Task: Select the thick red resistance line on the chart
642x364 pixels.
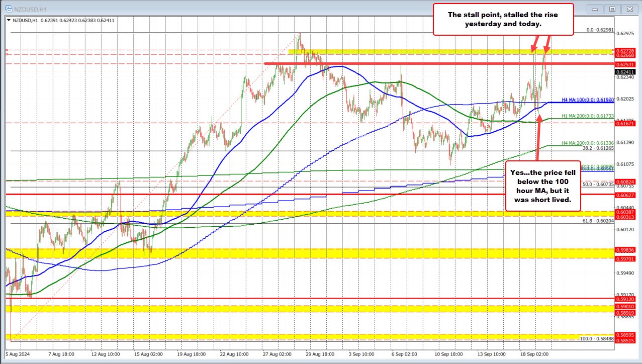Action: point(402,64)
